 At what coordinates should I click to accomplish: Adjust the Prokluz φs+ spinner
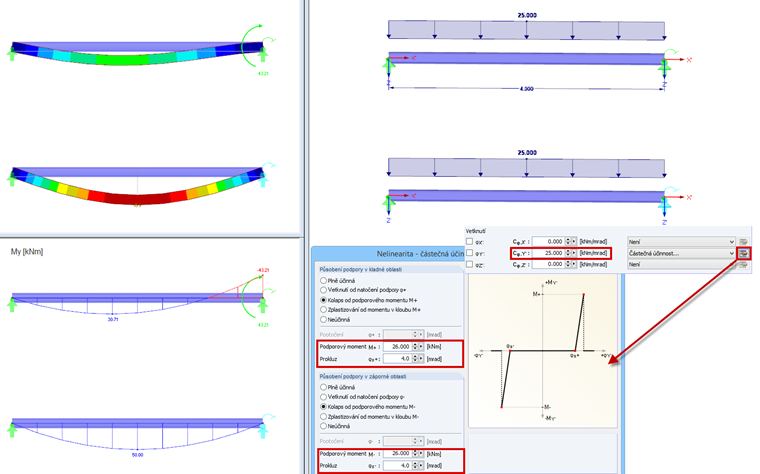pos(414,359)
